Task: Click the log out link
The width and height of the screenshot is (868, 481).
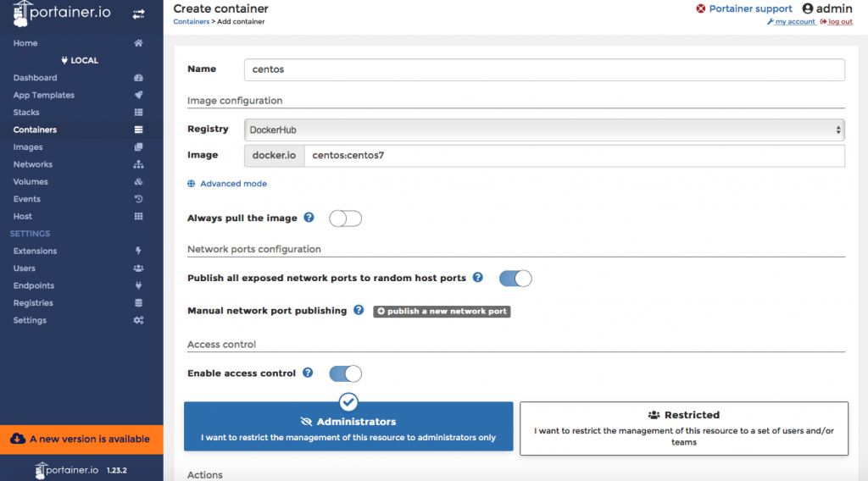Action: pos(840,22)
